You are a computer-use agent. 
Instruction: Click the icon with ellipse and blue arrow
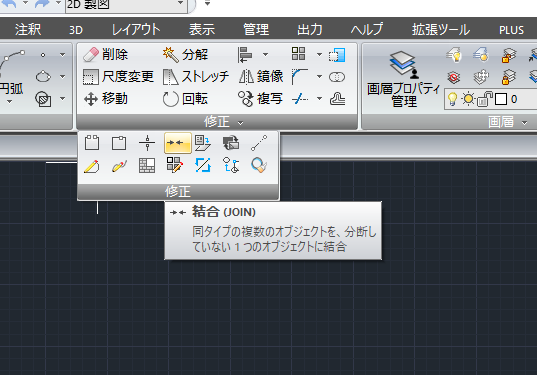(231, 165)
